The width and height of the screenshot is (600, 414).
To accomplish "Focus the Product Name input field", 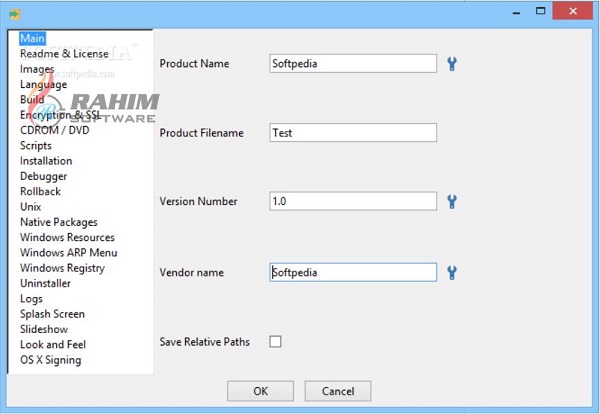I will click(x=353, y=64).
